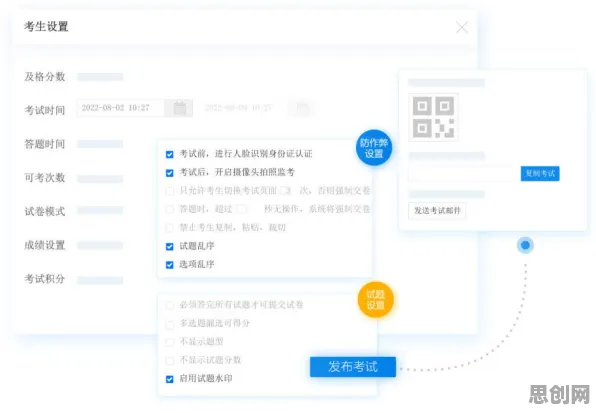The height and width of the screenshot is (413, 596).
Task: Click the 发布考试 button
Action: coord(353,367)
